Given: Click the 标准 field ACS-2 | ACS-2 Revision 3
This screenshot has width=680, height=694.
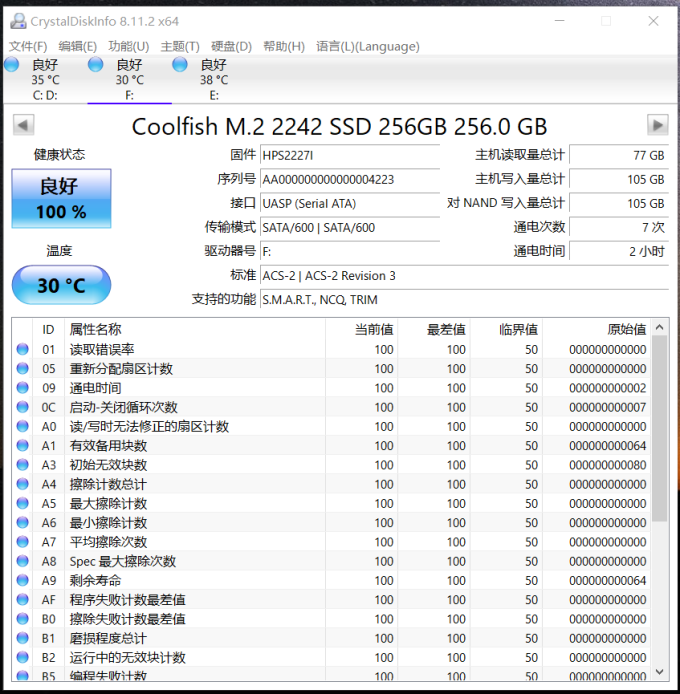Looking at the screenshot, I should click(x=464, y=276).
